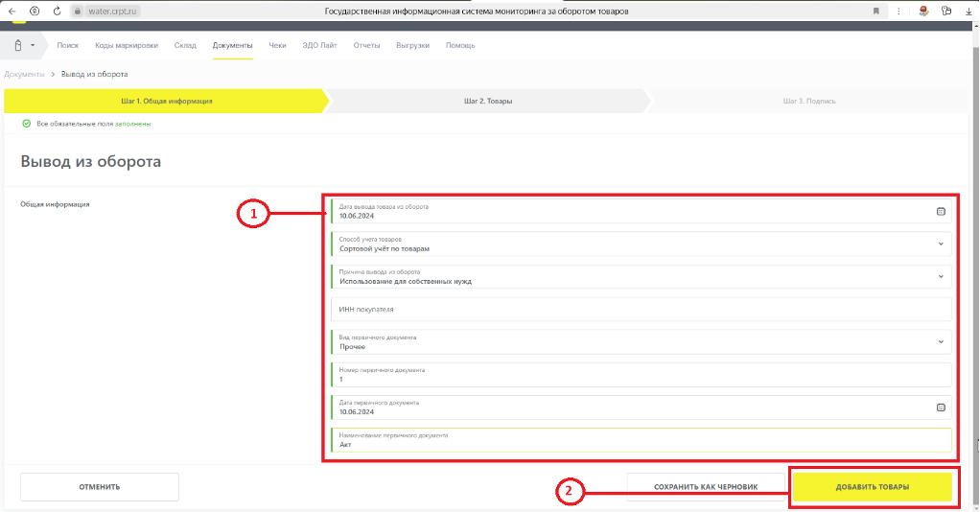Go back with the browser back arrow

pos(12,12)
